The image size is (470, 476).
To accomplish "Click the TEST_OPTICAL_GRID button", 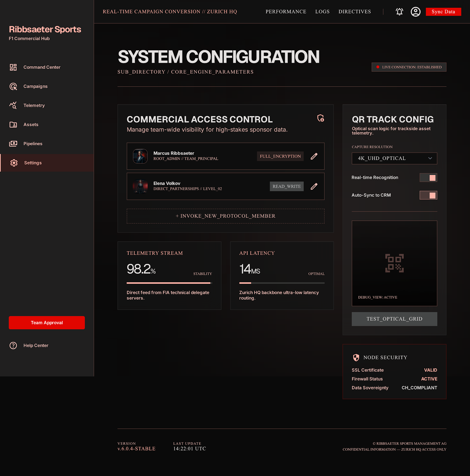I will coord(394,319).
